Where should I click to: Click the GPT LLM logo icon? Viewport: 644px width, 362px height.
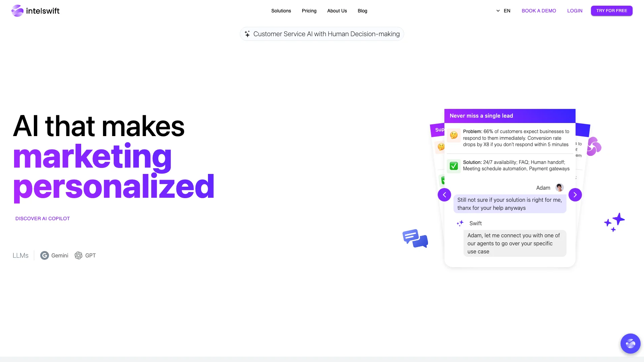(79, 255)
